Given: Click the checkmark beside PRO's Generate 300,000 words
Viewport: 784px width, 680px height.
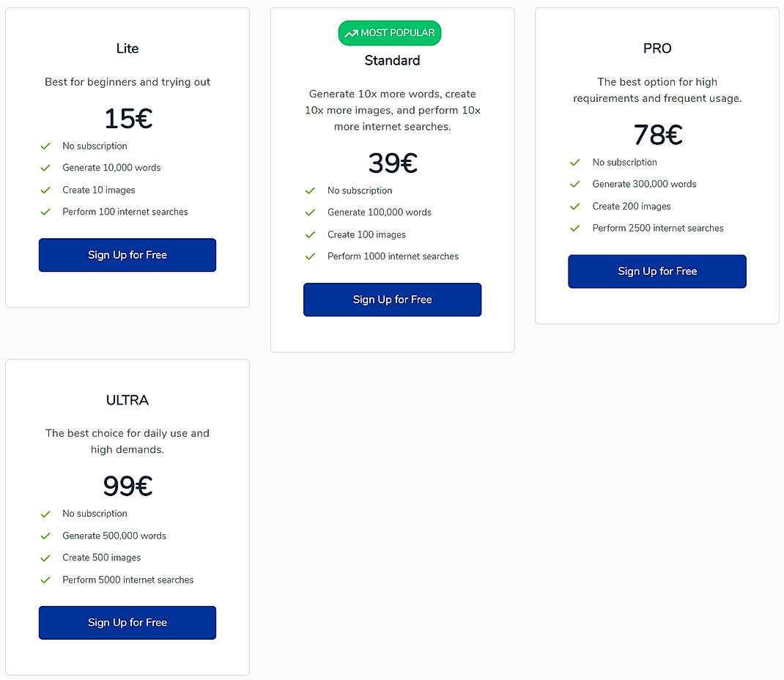Looking at the screenshot, I should [x=575, y=184].
